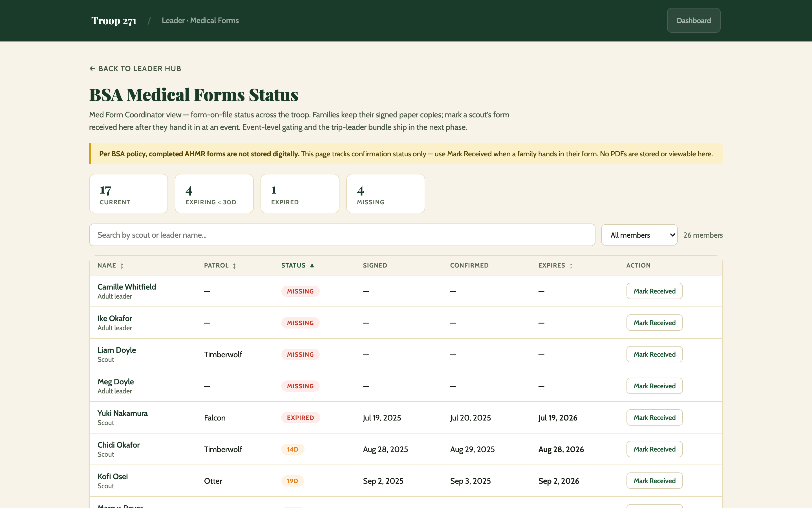Viewport: 812px width, 508px height.
Task: Select the Expiring < 30D stat card
Action: tap(214, 194)
